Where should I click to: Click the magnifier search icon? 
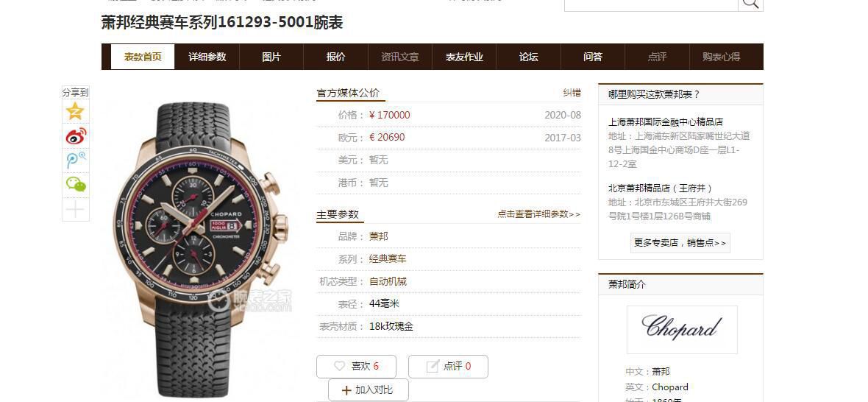(x=750, y=4)
